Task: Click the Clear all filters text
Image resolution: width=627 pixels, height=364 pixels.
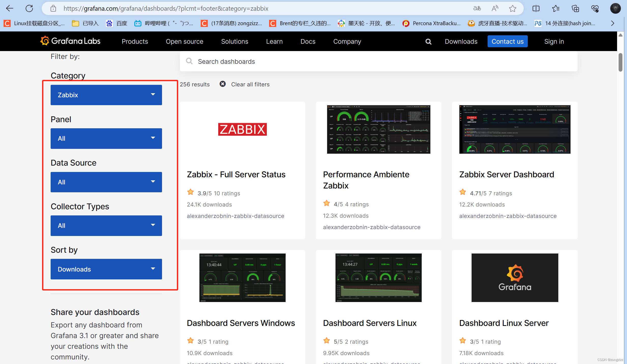Action: [250, 84]
